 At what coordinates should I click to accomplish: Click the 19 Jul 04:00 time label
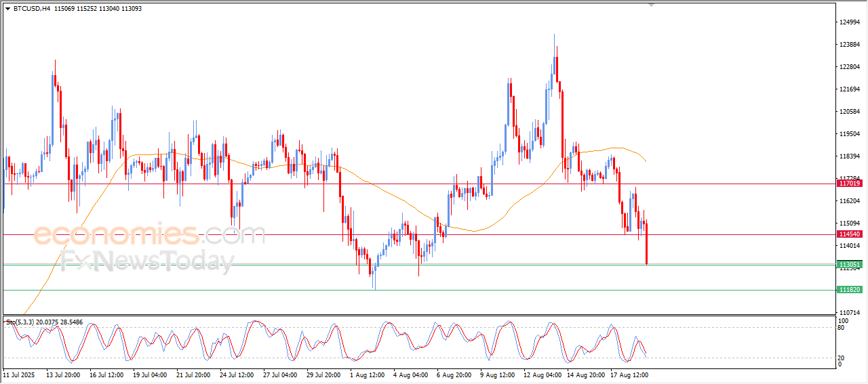point(150,375)
